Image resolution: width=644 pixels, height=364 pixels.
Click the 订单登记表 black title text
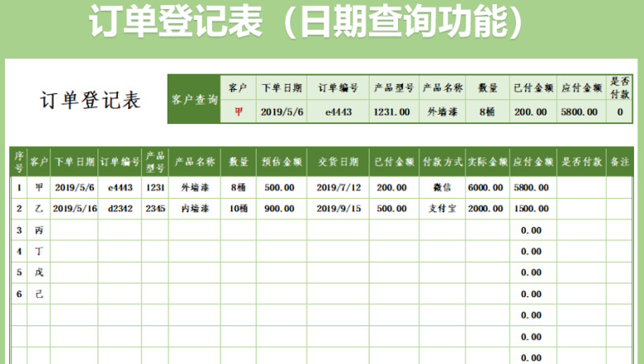click(90, 100)
